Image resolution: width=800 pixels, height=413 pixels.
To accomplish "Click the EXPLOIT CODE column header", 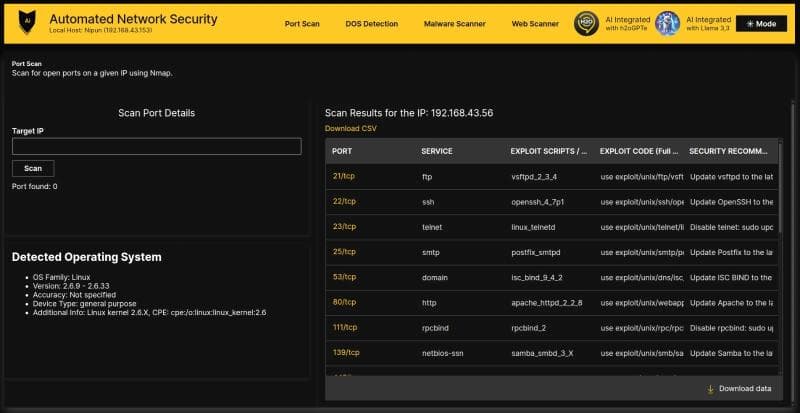I will tap(638, 152).
